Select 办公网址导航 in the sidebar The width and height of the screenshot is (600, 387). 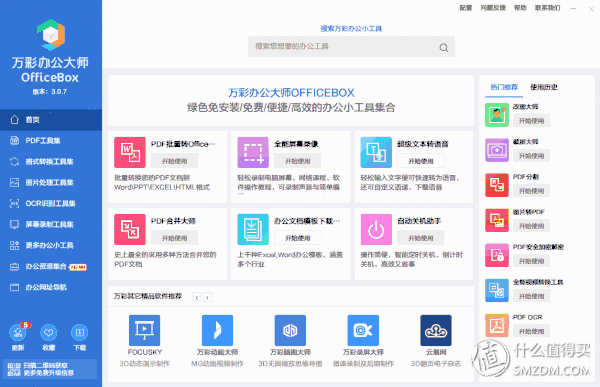pos(51,287)
